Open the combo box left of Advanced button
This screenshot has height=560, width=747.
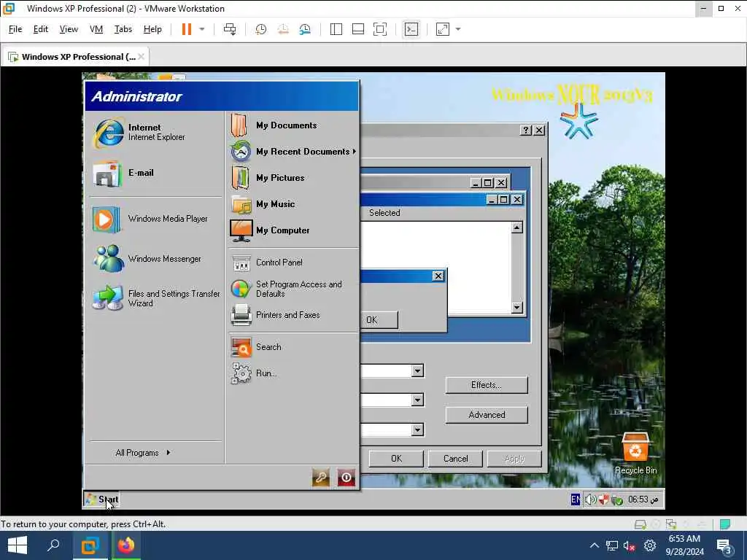tap(417, 430)
